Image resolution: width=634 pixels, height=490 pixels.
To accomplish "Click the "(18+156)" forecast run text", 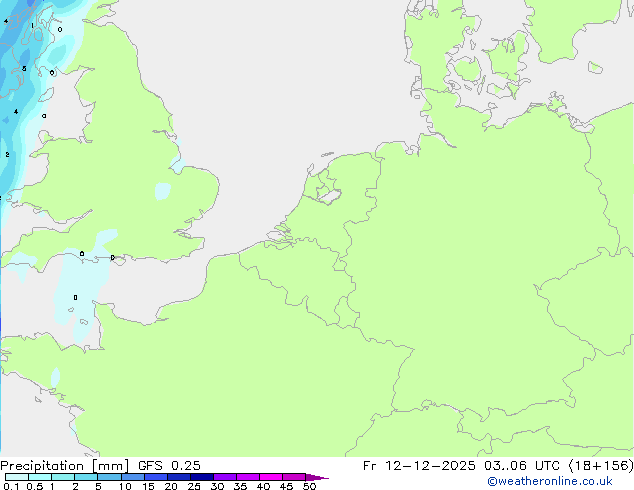I will pos(601,466).
